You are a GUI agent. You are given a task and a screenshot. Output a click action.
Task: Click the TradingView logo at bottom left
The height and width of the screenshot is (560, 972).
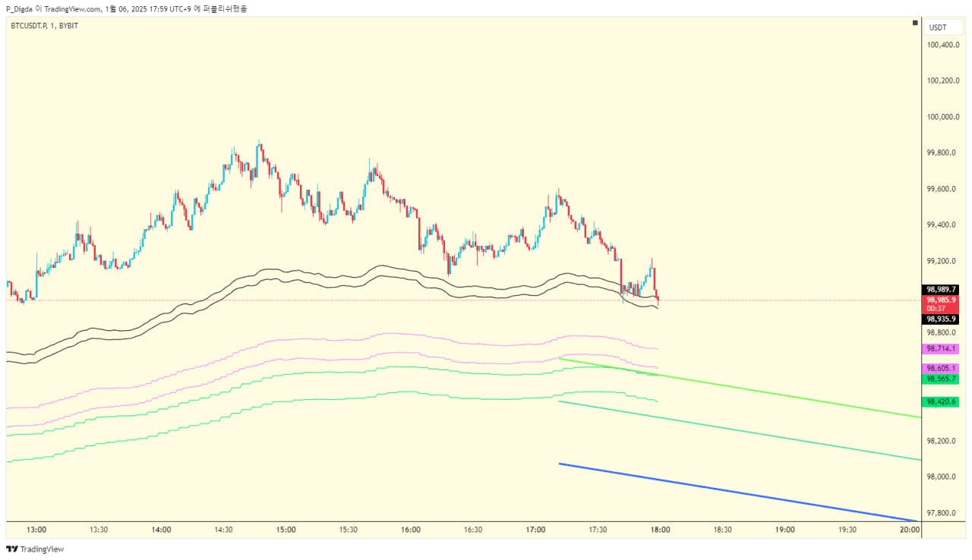tap(35, 549)
